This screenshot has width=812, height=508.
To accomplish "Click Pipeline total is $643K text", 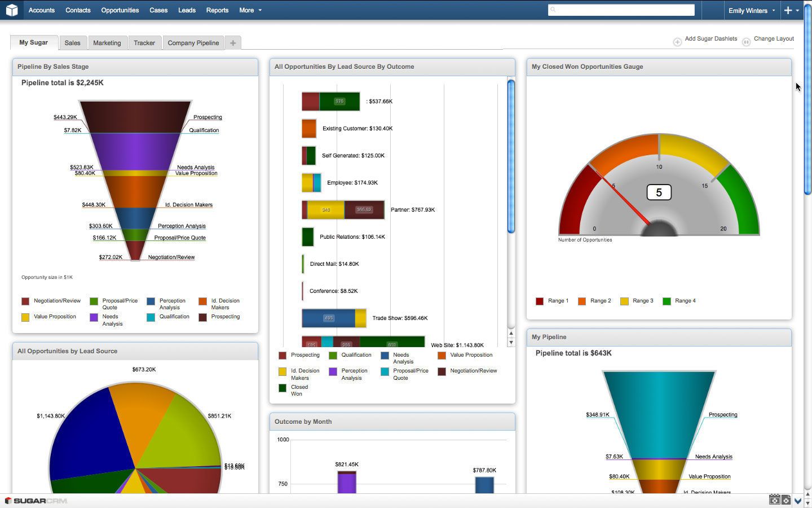I will (573, 353).
